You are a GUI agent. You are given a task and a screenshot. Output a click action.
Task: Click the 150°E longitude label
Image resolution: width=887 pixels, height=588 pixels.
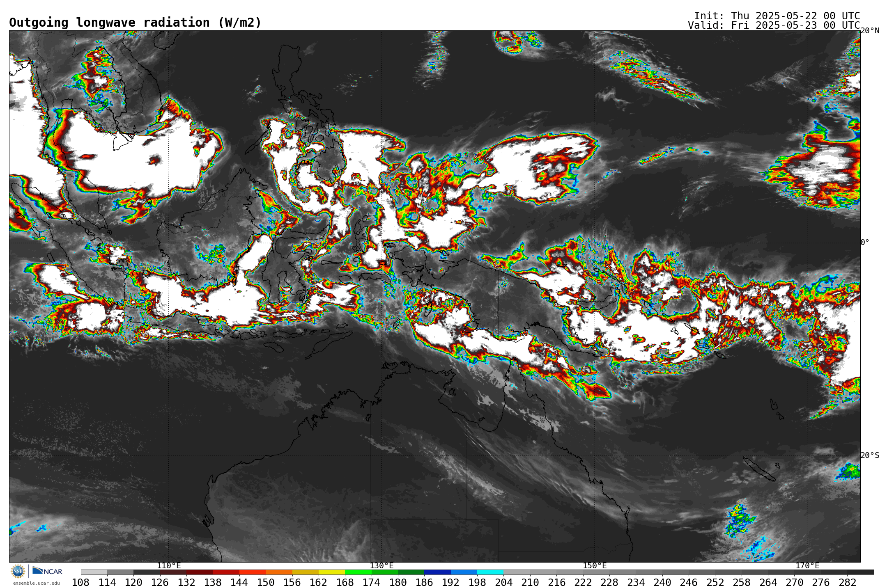(595, 566)
